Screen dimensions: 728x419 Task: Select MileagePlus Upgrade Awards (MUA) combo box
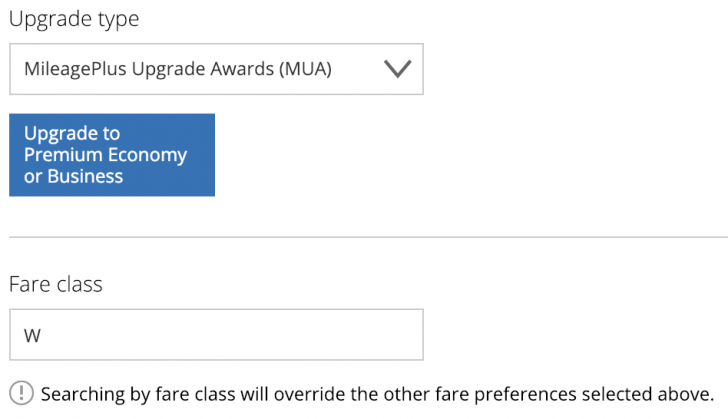coord(216,69)
